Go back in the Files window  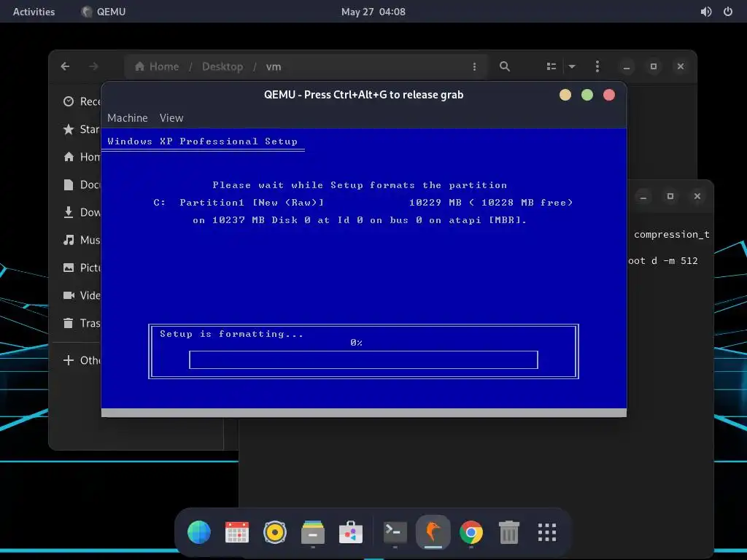pos(65,66)
